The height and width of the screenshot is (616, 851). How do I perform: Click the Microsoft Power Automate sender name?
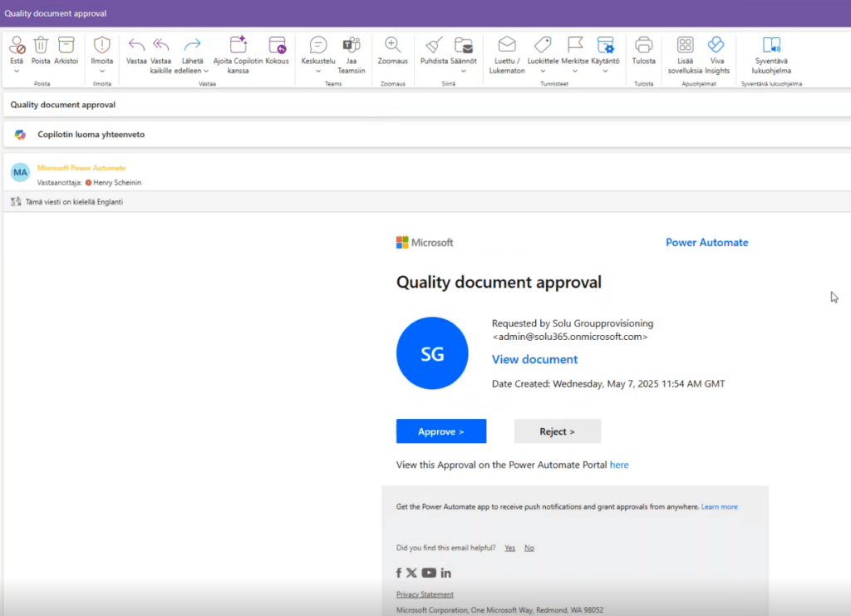[81, 168]
